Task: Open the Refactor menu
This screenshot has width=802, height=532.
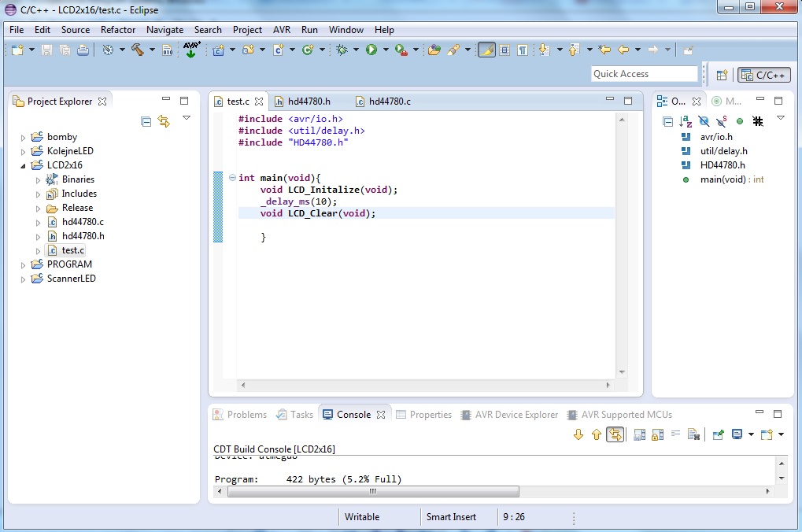Action: 118,30
